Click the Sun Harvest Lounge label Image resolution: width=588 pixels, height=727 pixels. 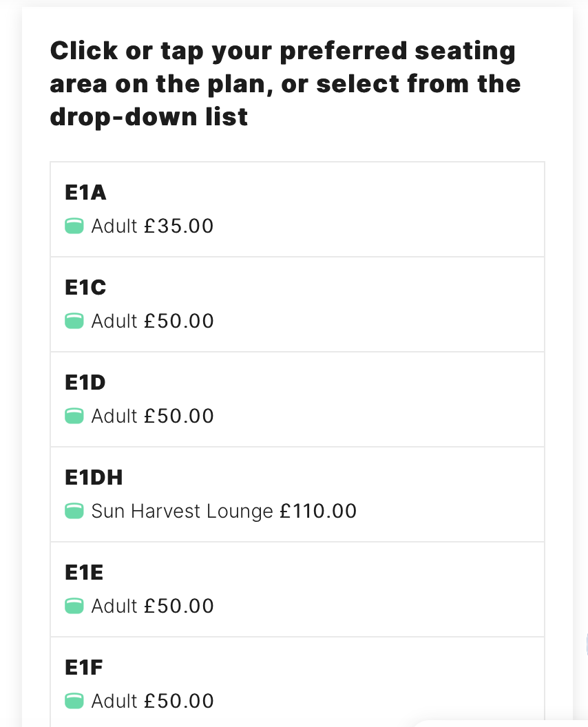pyautogui.click(x=182, y=512)
